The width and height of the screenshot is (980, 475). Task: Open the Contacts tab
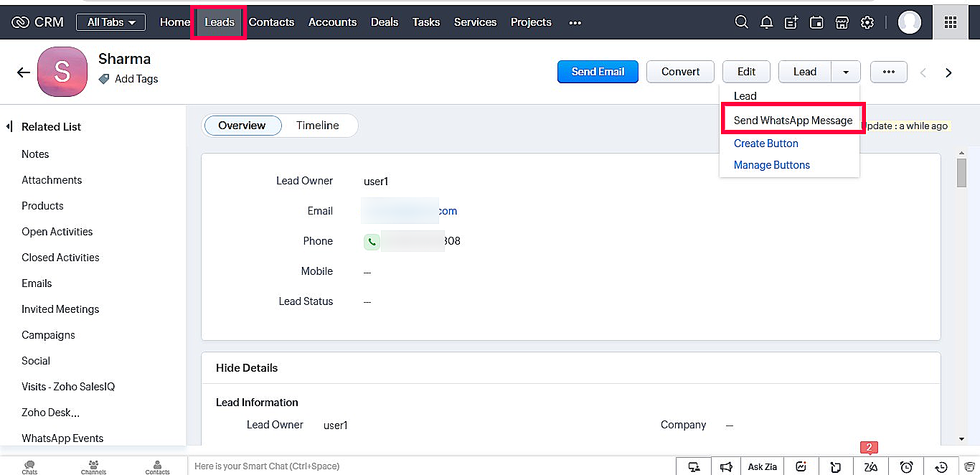pyautogui.click(x=271, y=22)
